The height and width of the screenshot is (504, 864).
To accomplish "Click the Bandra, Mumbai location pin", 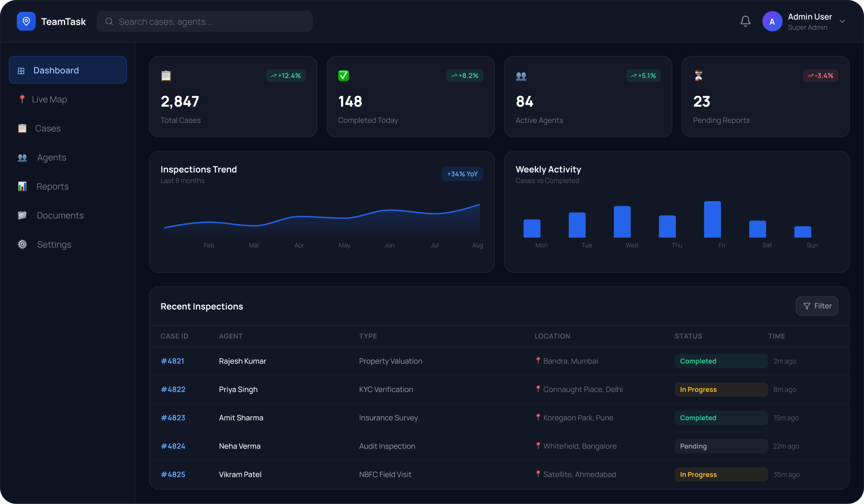I will pos(538,360).
